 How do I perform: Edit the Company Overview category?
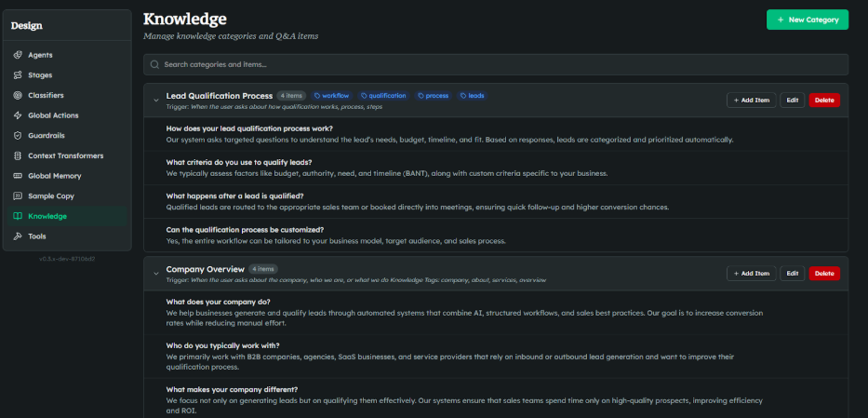792,274
